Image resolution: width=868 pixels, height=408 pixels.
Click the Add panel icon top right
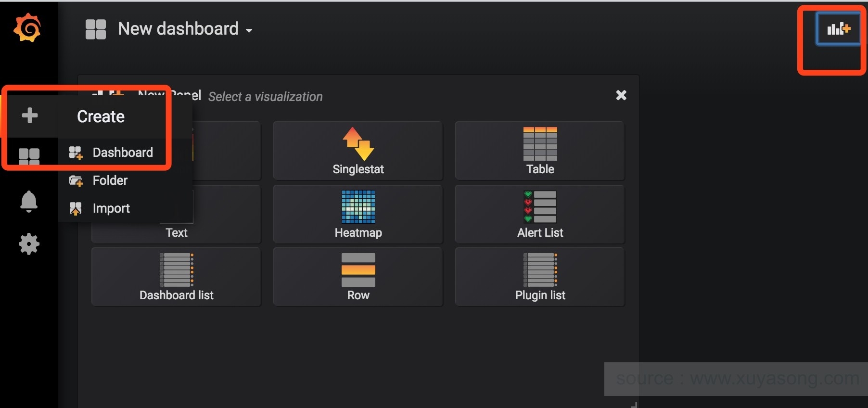[x=838, y=29]
